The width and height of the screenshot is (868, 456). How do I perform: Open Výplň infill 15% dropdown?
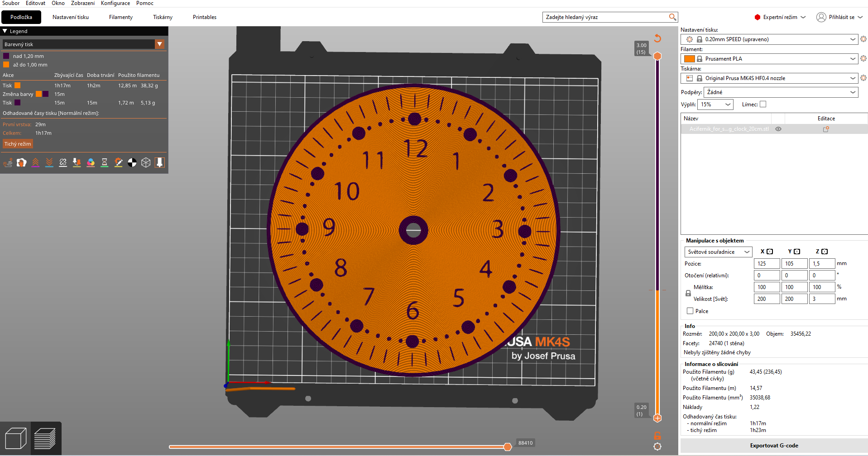point(715,104)
